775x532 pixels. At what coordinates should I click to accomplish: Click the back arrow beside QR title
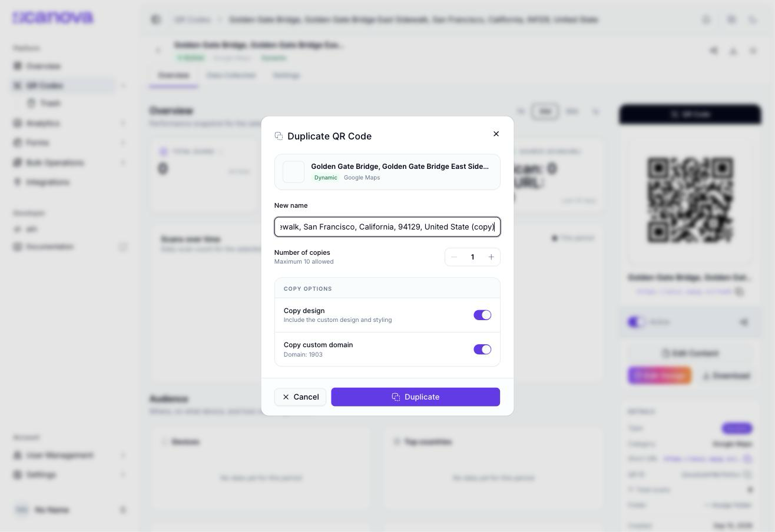click(x=158, y=51)
